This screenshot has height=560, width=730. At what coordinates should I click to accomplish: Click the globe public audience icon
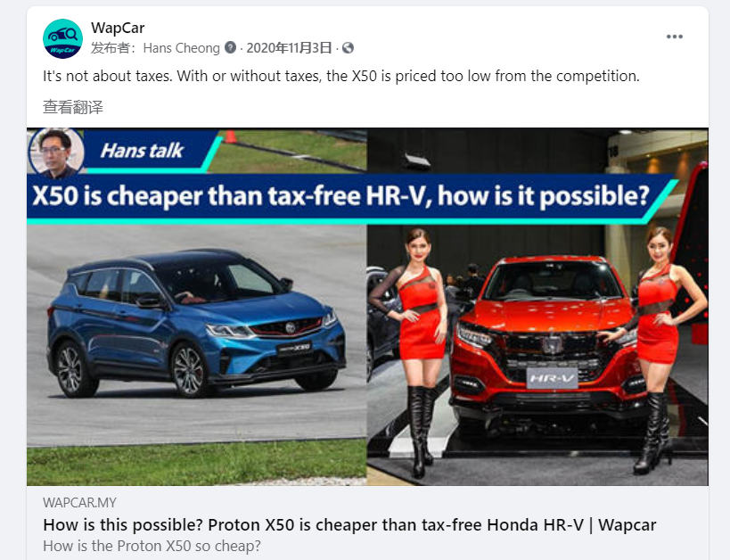click(348, 47)
